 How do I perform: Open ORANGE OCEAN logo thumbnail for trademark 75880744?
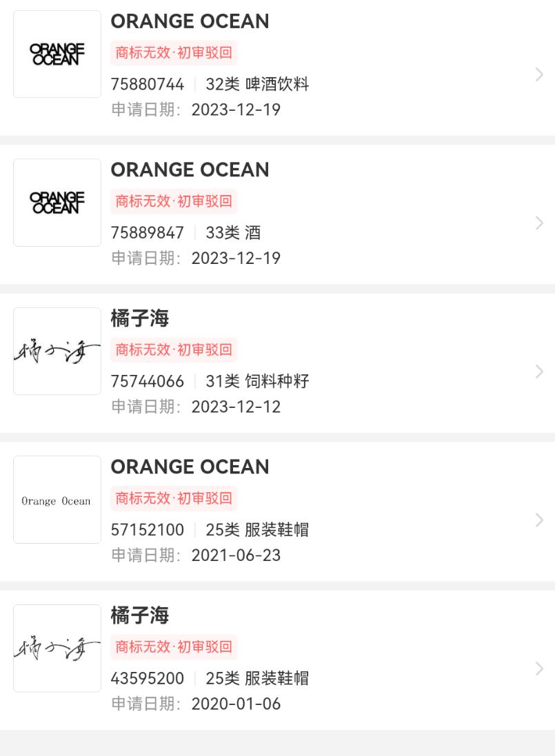point(57,54)
